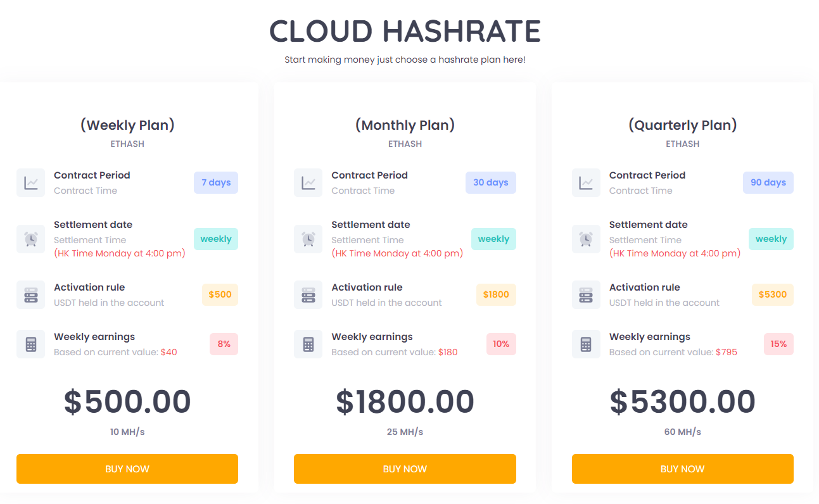The height and width of the screenshot is (504, 819).
Task: Click the Weekly Plan contract period chart icon
Action: pyautogui.click(x=30, y=182)
